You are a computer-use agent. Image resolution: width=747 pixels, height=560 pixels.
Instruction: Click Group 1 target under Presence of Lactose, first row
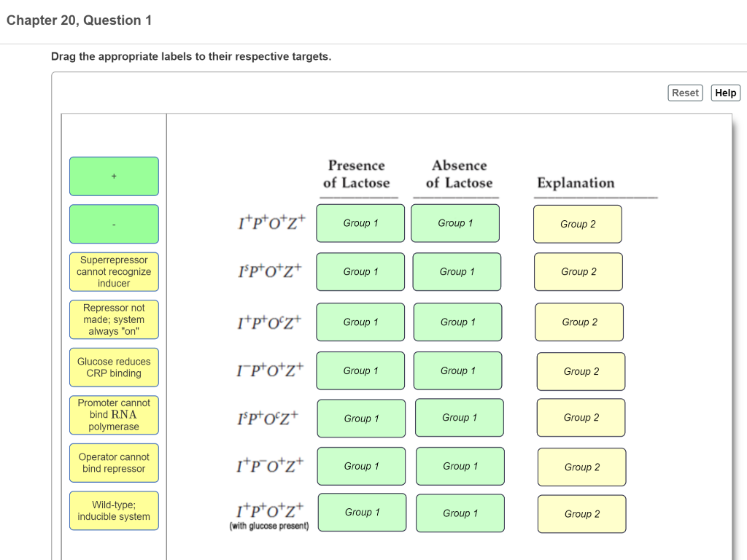(x=360, y=223)
